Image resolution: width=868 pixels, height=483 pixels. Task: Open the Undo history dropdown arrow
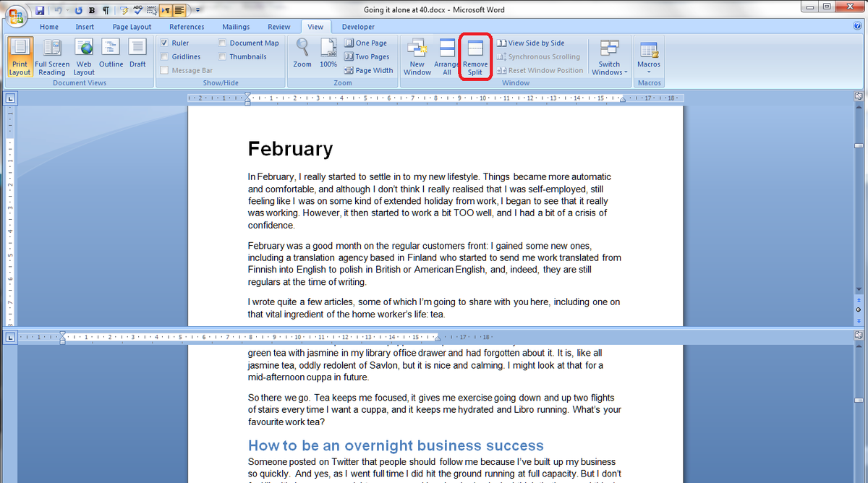coord(67,11)
